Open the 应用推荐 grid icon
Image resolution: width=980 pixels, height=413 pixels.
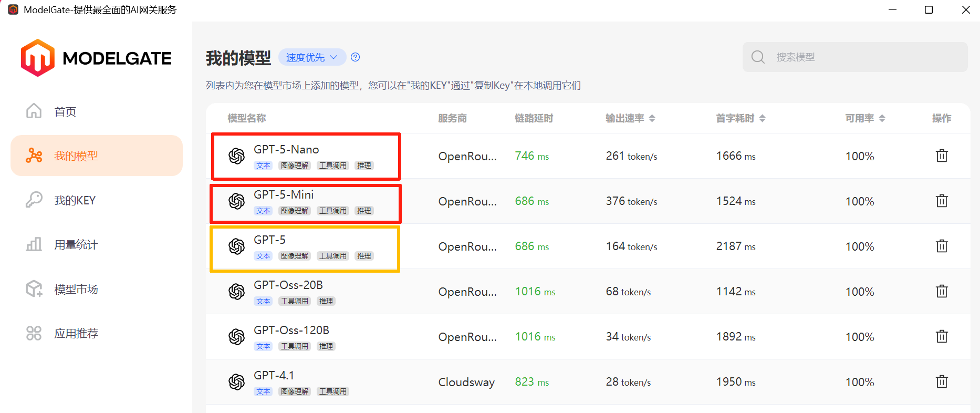(x=34, y=333)
